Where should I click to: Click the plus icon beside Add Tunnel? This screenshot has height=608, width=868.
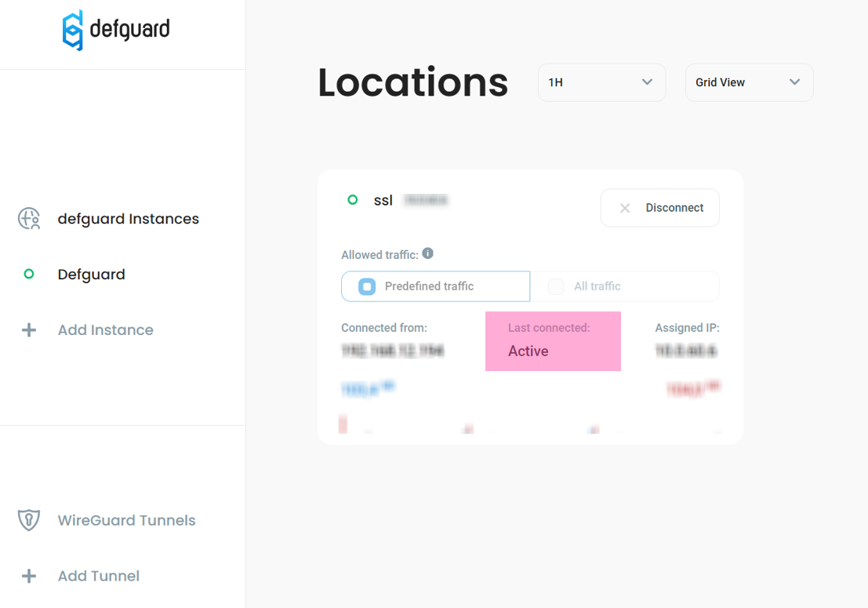[29, 576]
